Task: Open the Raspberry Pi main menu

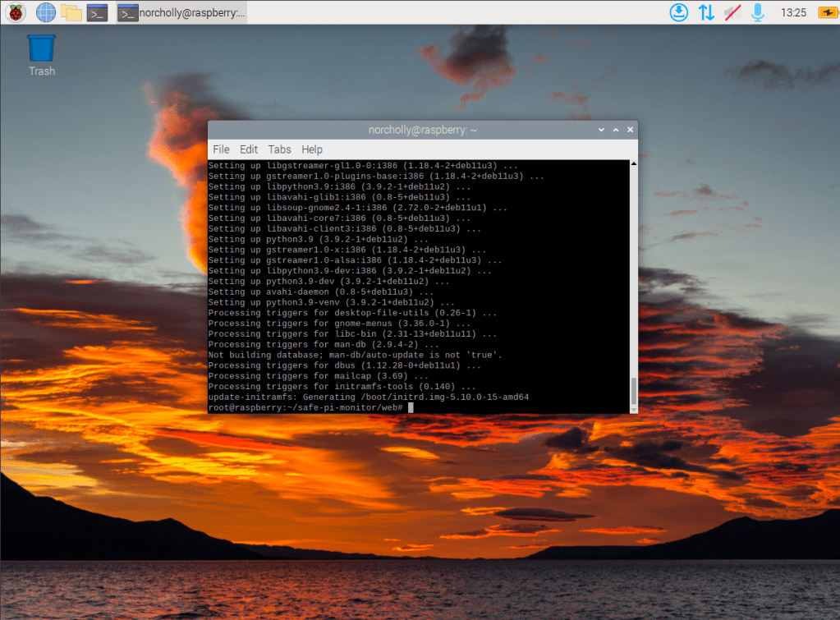Action: 16,12
